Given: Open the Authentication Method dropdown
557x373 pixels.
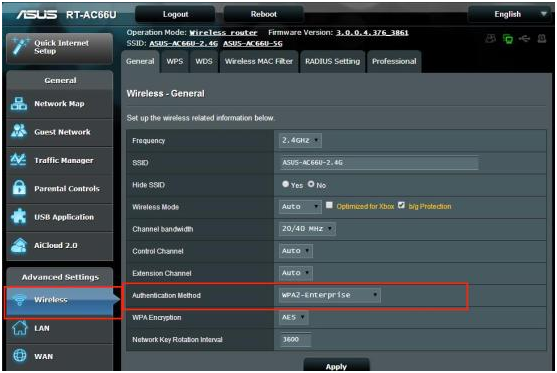Looking at the screenshot, I should tap(330, 295).
